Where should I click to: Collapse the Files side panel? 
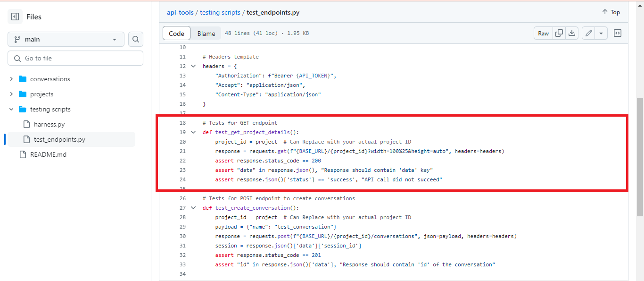(x=14, y=17)
